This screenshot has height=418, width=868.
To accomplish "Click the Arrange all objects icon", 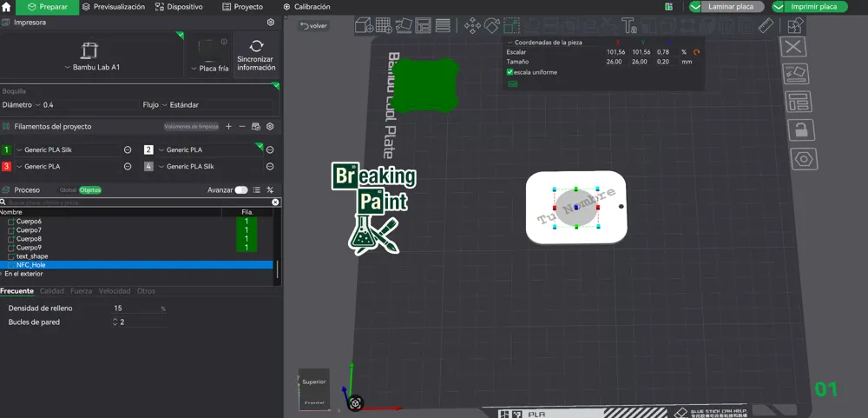I will (x=423, y=25).
